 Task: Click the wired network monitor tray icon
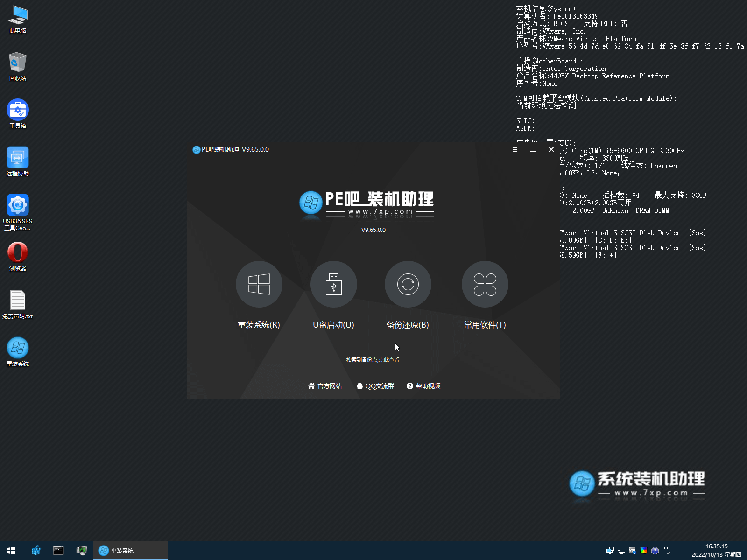click(621, 551)
